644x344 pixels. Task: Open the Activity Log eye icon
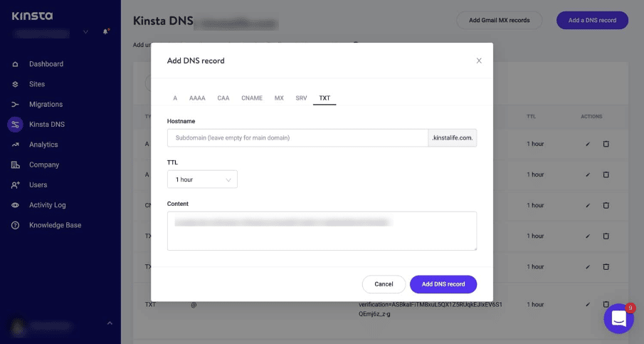15,205
